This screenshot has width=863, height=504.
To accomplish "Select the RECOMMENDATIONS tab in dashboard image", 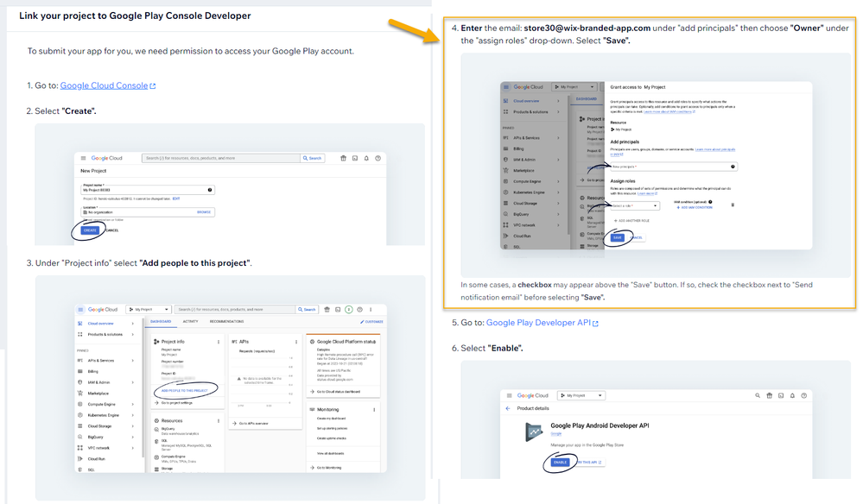I will point(226,322).
